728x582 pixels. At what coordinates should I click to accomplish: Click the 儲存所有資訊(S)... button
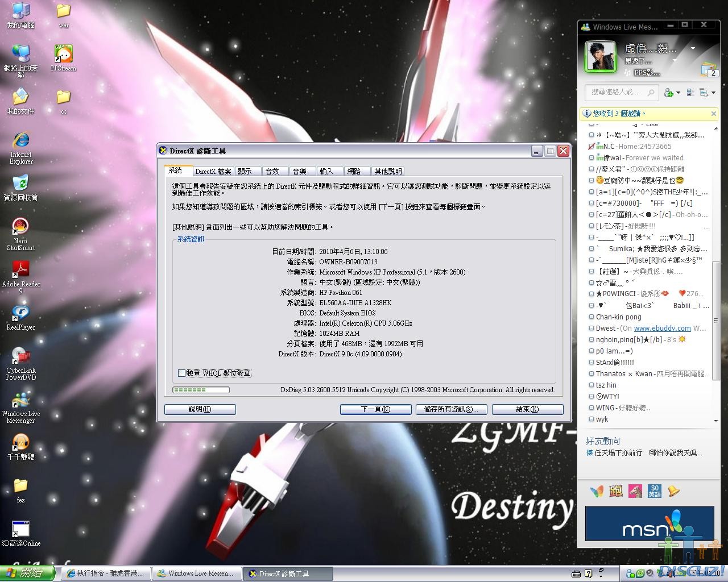tap(452, 409)
